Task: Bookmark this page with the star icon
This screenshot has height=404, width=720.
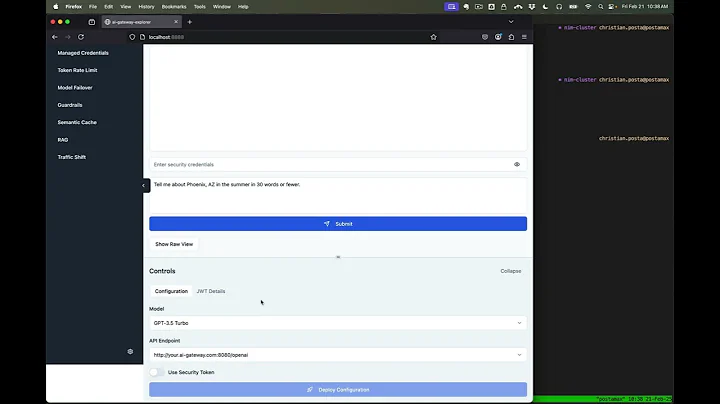Action: 433,37
